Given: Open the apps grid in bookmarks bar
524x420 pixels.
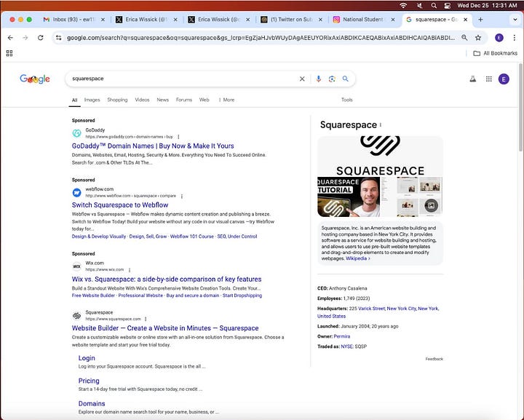Looking at the screenshot, I should tap(9, 53).
